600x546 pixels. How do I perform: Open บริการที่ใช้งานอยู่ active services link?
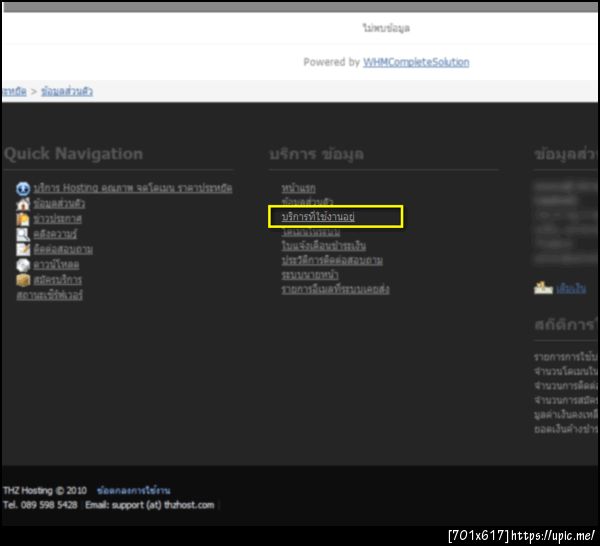pyautogui.click(x=318, y=217)
